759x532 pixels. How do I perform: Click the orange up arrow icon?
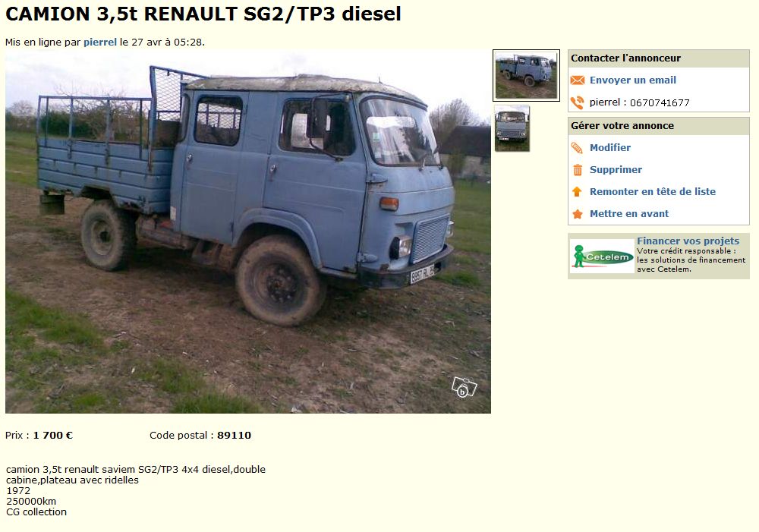tap(577, 192)
